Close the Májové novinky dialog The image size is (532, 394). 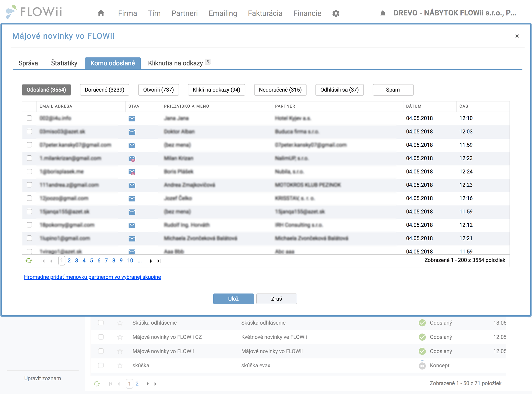click(517, 36)
